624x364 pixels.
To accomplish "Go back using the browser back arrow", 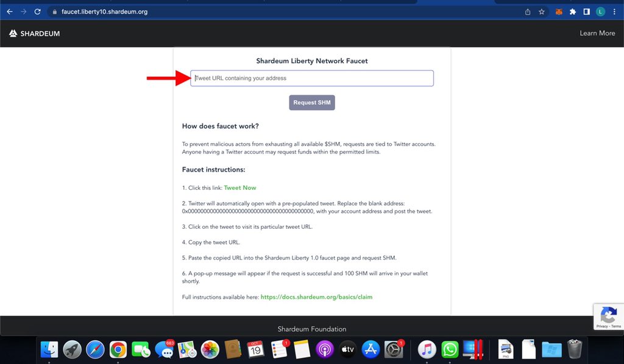I will tap(10, 12).
